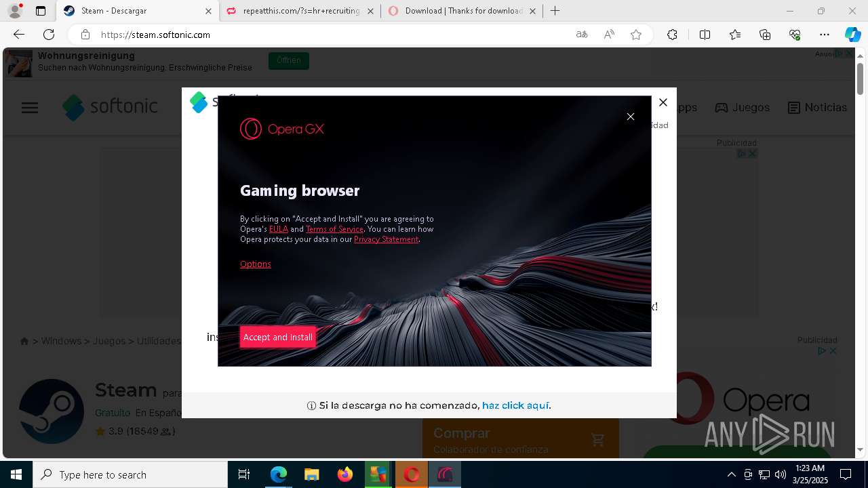Viewport: 868px width, 488px height.
Task: Open the Terms of Service link
Action: pyautogui.click(x=335, y=229)
